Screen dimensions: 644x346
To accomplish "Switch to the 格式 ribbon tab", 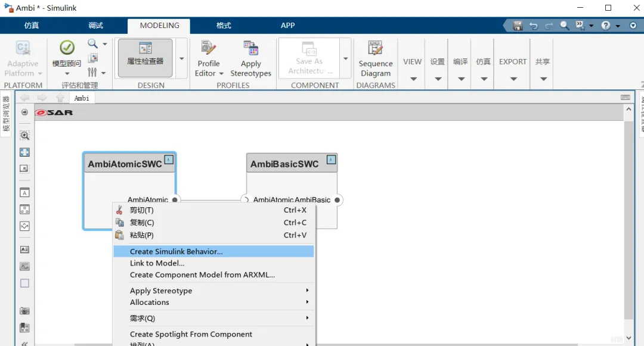I will pyautogui.click(x=224, y=26).
